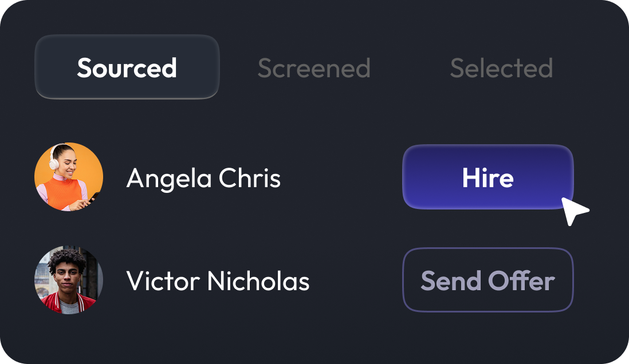Screen dimensions: 629x364
Task: View candidates in the Screened stage
Action: [314, 68]
